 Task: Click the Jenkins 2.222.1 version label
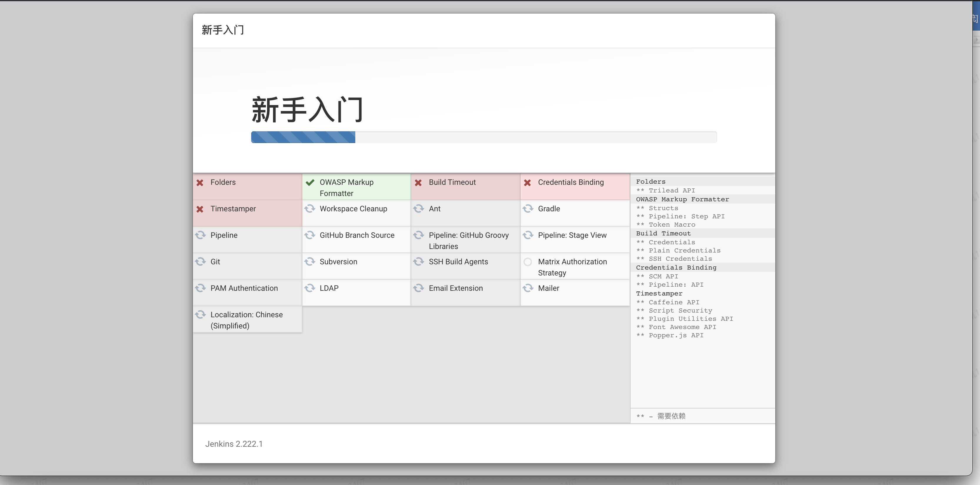tap(234, 444)
